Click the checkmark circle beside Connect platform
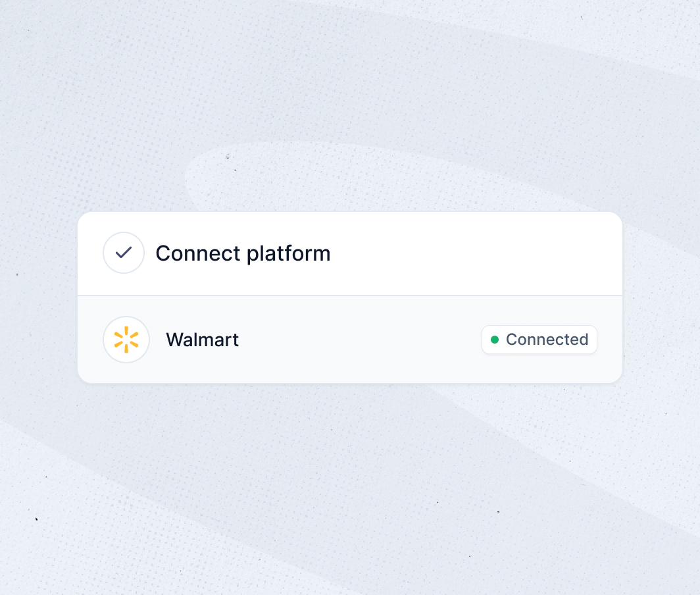The width and height of the screenshot is (700, 595). pos(124,253)
